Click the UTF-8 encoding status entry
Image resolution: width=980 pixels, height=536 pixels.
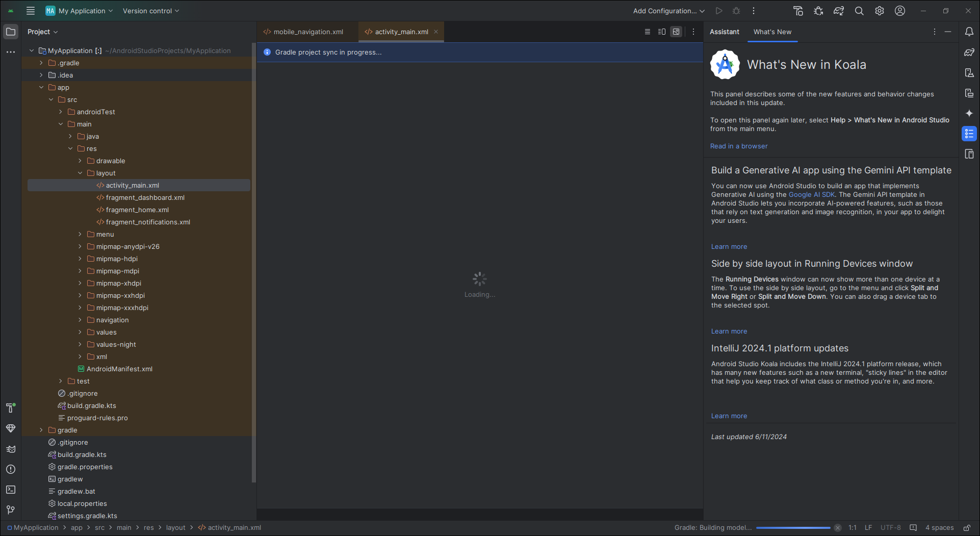point(890,528)
